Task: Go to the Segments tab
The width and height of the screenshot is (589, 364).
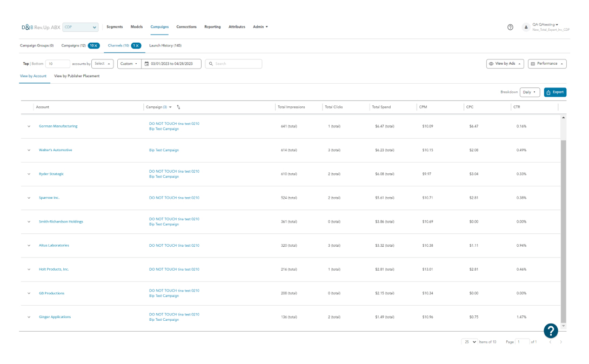Action: (x=115, y=27)
